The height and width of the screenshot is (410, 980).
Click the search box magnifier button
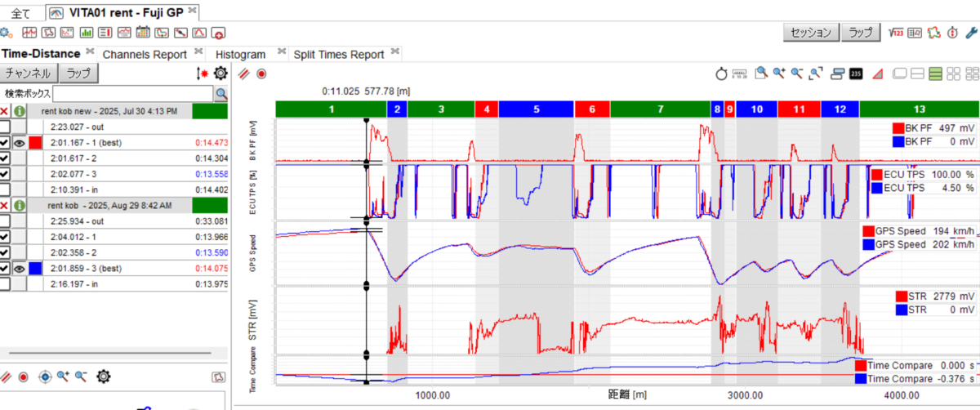pyautogui.click(x=221, y=94)
